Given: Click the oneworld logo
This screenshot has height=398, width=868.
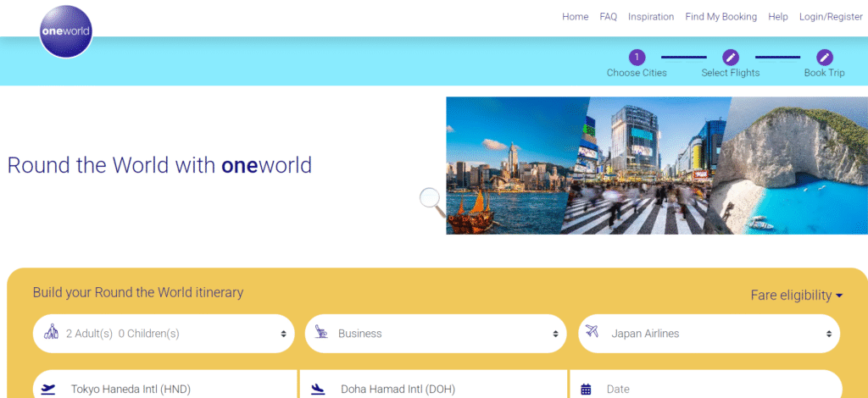Looking at the screenshot, I should point(66,31).
